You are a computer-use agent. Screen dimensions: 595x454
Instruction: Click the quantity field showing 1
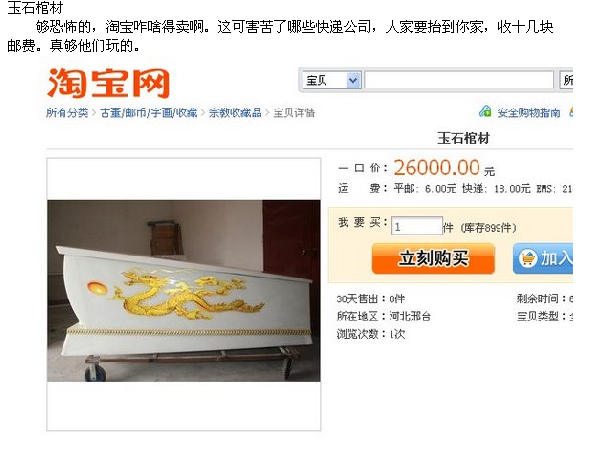point(417,226)
